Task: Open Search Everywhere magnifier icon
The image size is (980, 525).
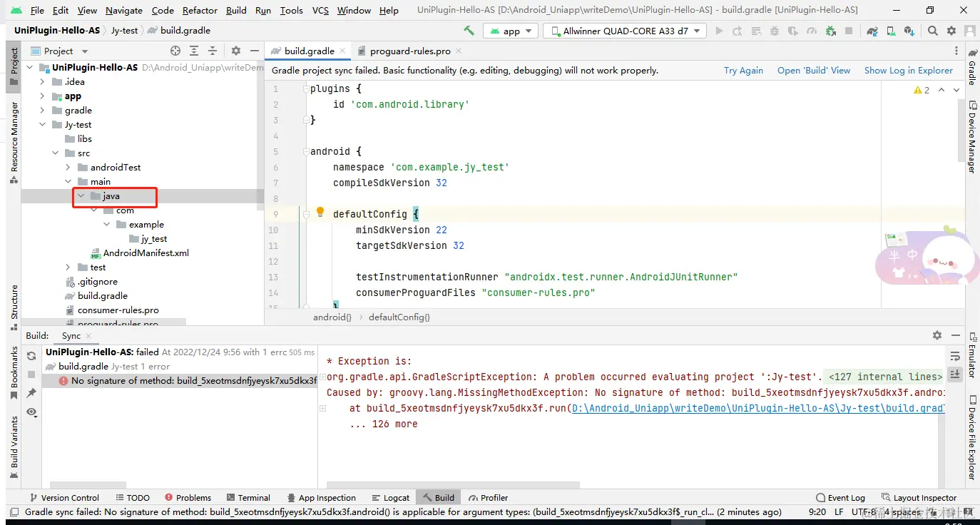Action: (x=933, y=31)
